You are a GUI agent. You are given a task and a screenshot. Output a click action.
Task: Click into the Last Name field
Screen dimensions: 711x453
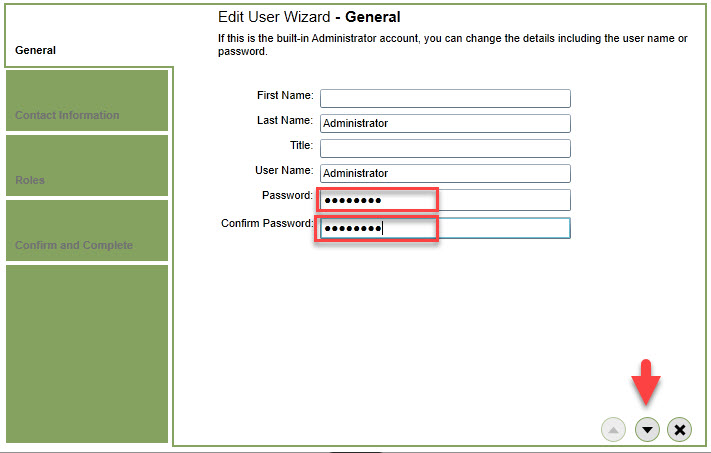pyautogui.click(x=445, y=123)
